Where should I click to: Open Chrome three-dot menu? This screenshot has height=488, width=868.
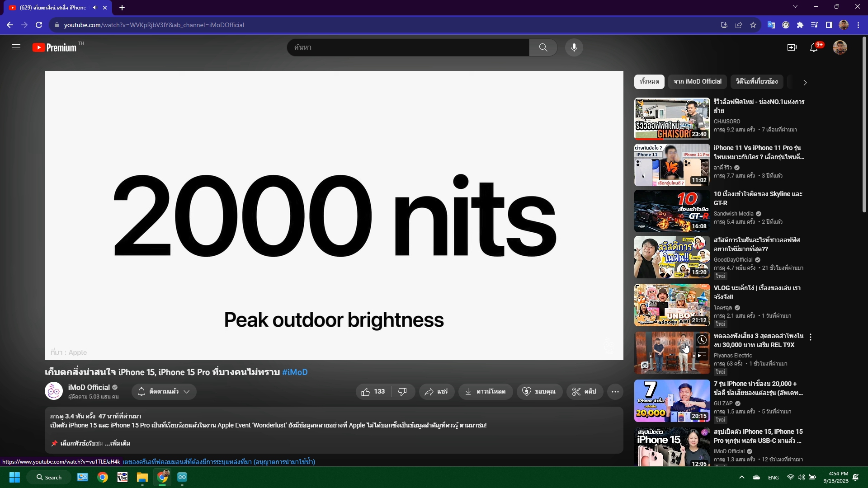(x=858, y=25)
